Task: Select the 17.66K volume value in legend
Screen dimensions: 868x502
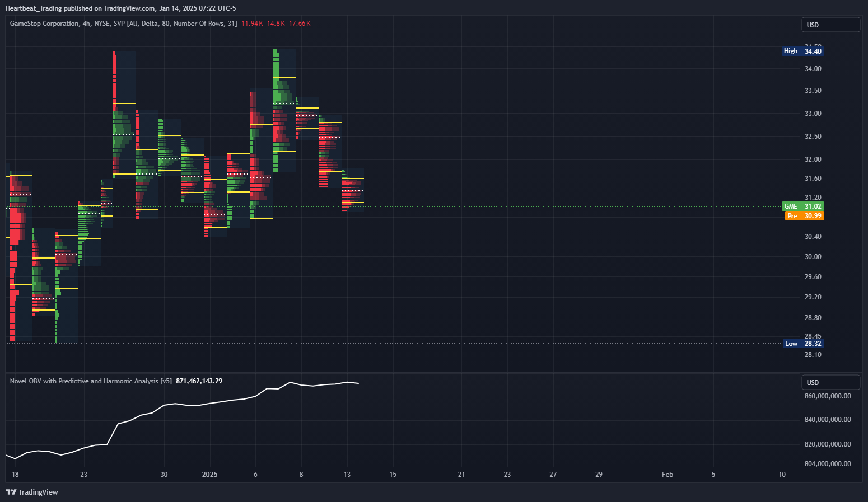Action: click(x=300, y=24)
